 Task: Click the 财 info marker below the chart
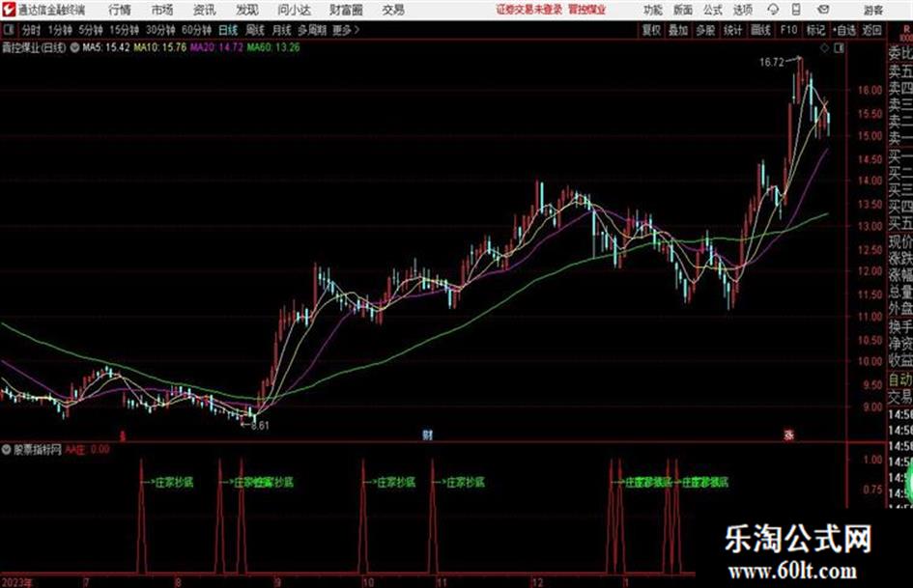tap(428, 434)
